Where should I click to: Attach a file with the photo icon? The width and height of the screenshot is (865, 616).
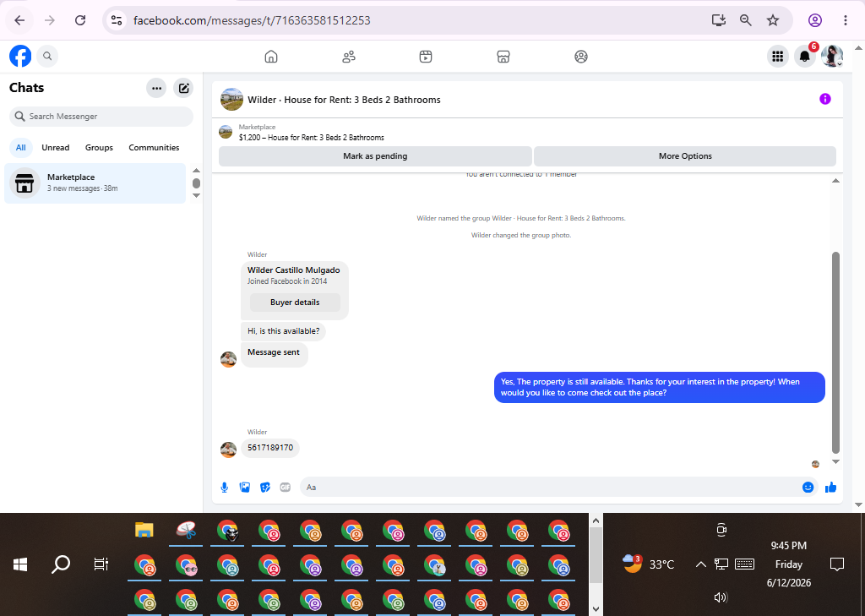245,488
